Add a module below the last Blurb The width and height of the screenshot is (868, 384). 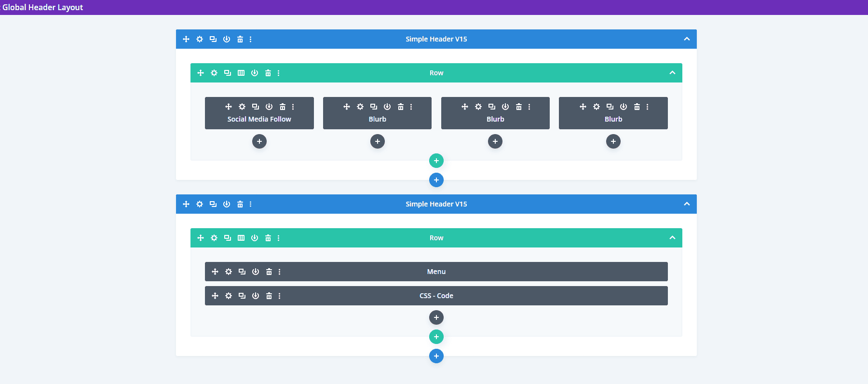click(x=613, y=141)
